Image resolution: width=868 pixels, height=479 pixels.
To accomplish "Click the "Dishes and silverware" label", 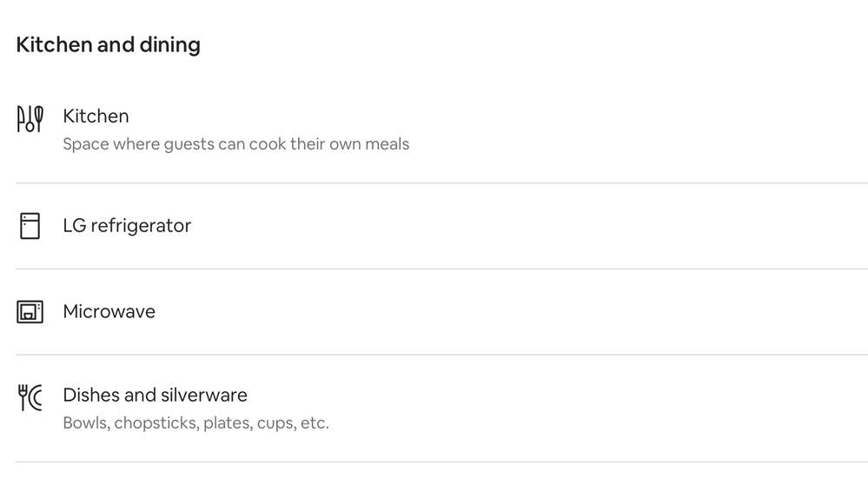I will click(x=155, y=395).
